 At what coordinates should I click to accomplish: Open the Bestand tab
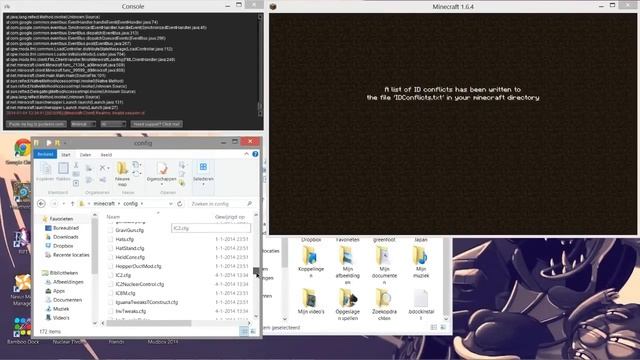point(45,154)
